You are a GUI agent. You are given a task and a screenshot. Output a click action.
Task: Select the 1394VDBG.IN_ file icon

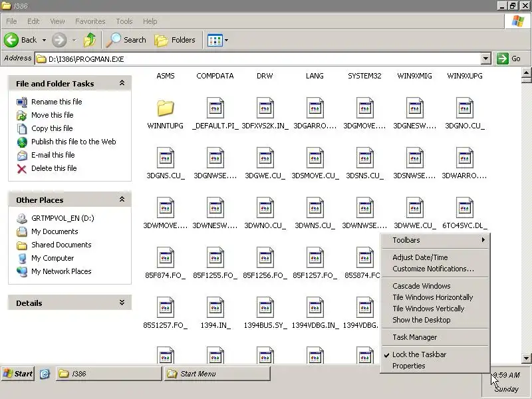pos(315,307)
